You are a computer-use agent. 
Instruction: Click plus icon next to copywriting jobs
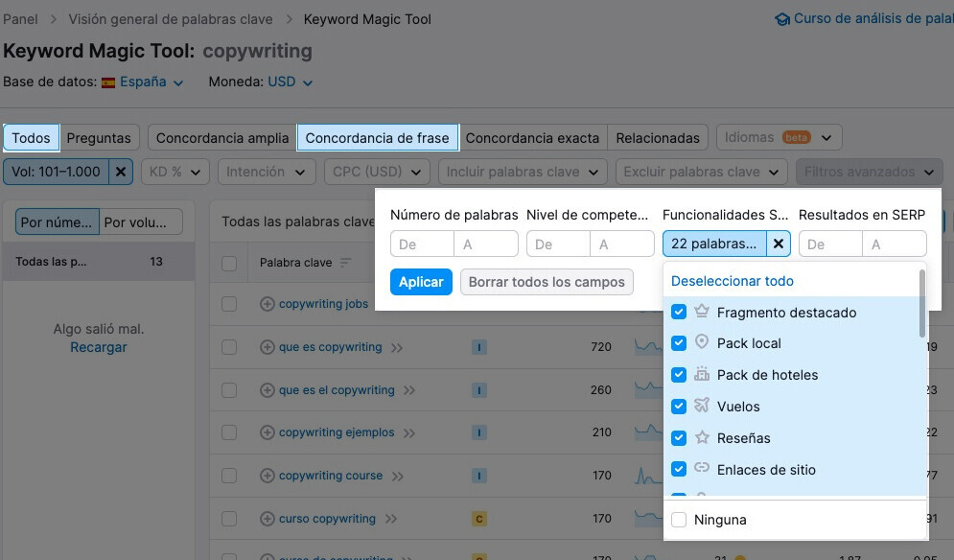coord(268,304)
